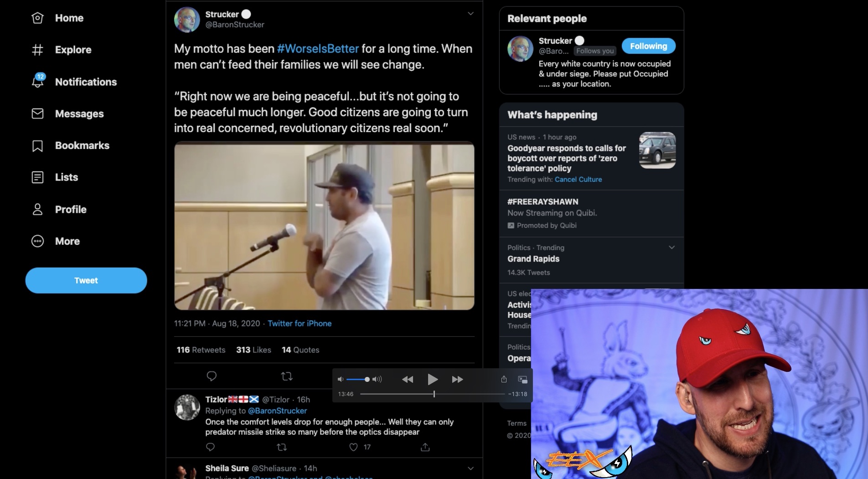Viewport: 868px width, 479px height.
Task: Open the #WorseIsBetter hashtag link
Action: (318, 49)
